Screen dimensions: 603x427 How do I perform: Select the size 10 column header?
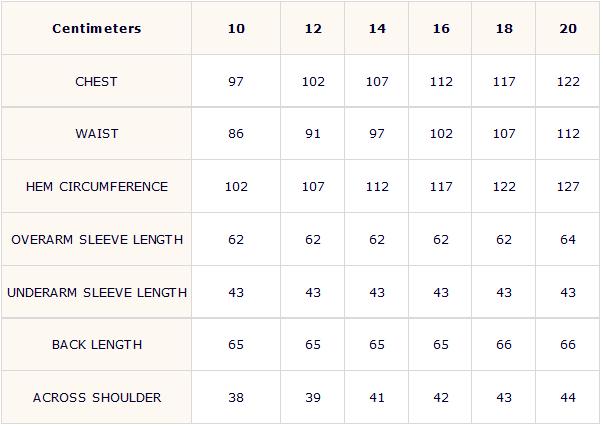[x=236, y=28]
